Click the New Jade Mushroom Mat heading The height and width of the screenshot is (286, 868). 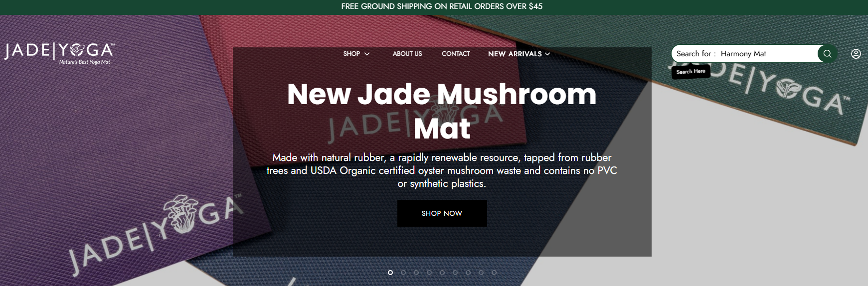pyautogui.click(x=442, y=111)
